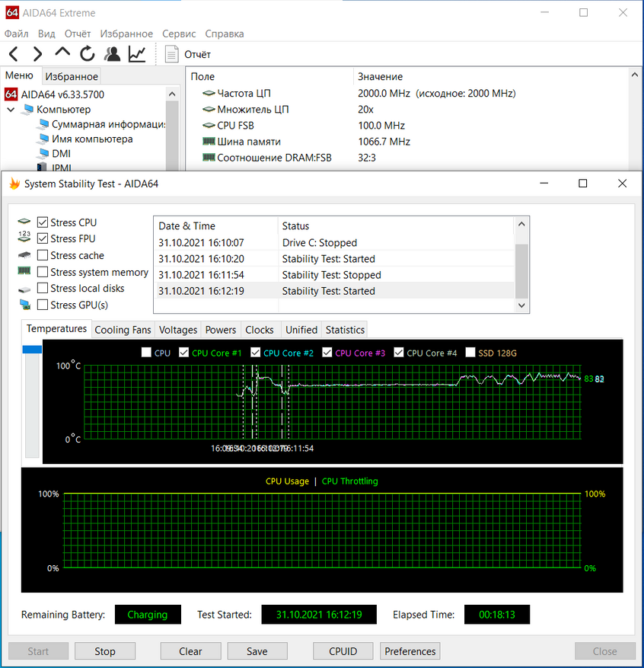Screen dimensions: 644x668
Task: Click the DMI item icon in the tree
Action: click(43, 153)
